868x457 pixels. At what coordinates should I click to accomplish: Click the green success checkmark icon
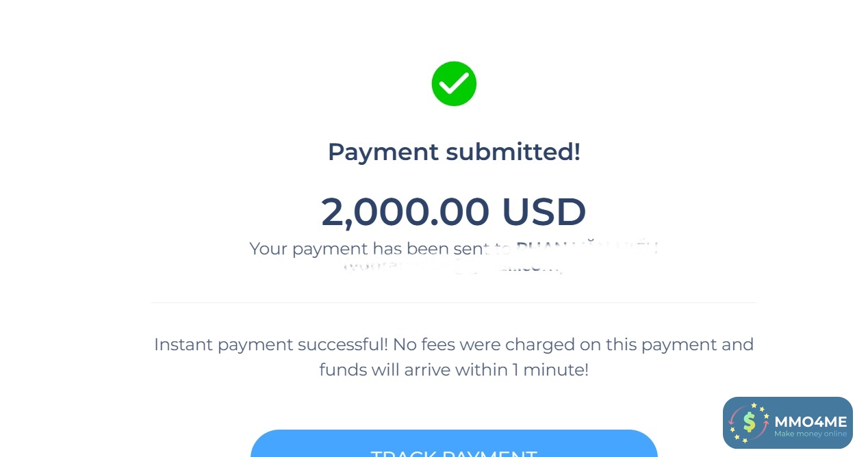point(454,83)
